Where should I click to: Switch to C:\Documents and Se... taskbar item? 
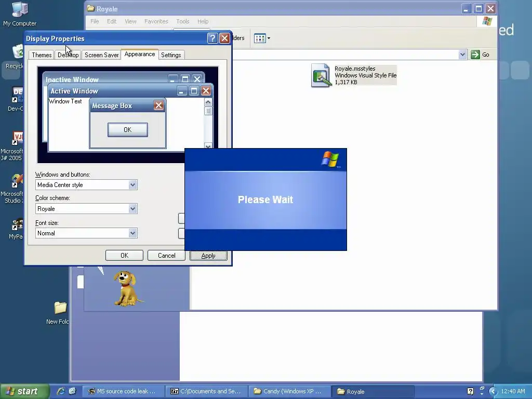pyautogui.click(x=207, y=391)
